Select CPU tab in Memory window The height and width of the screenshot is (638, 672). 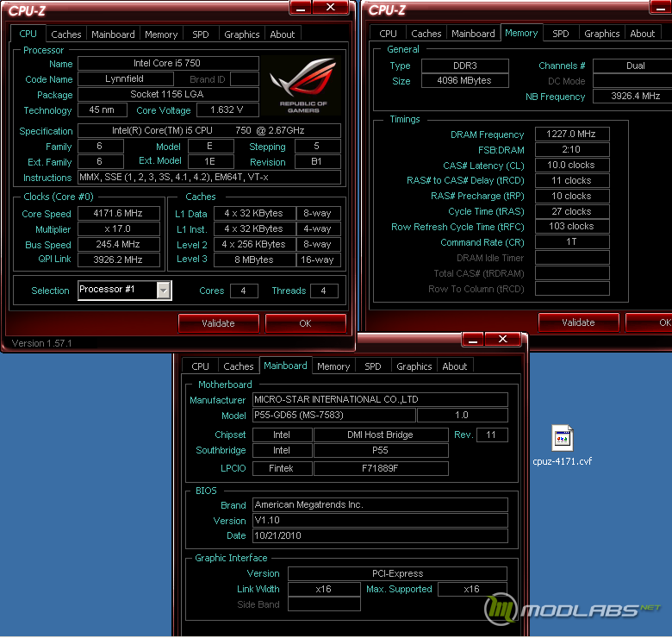coord(388,34)
